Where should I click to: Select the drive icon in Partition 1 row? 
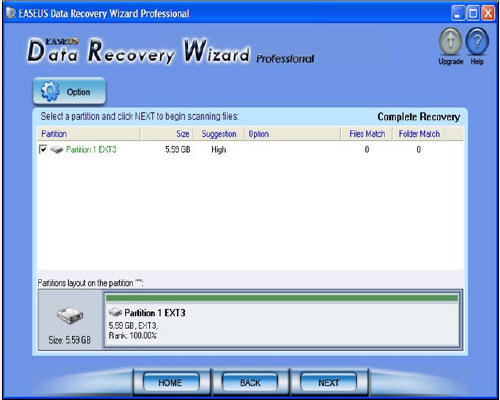pos(57,150)
